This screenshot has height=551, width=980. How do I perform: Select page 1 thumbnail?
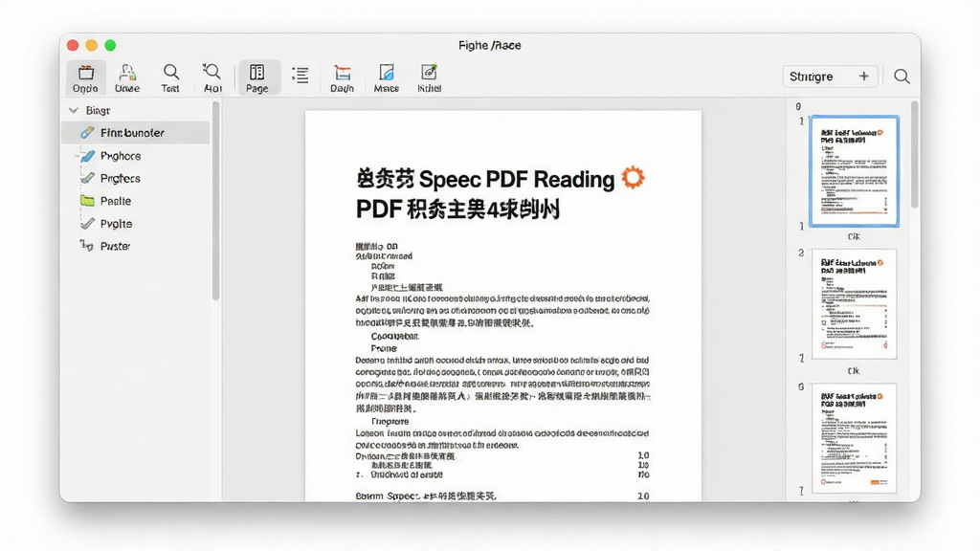(854, 171)
